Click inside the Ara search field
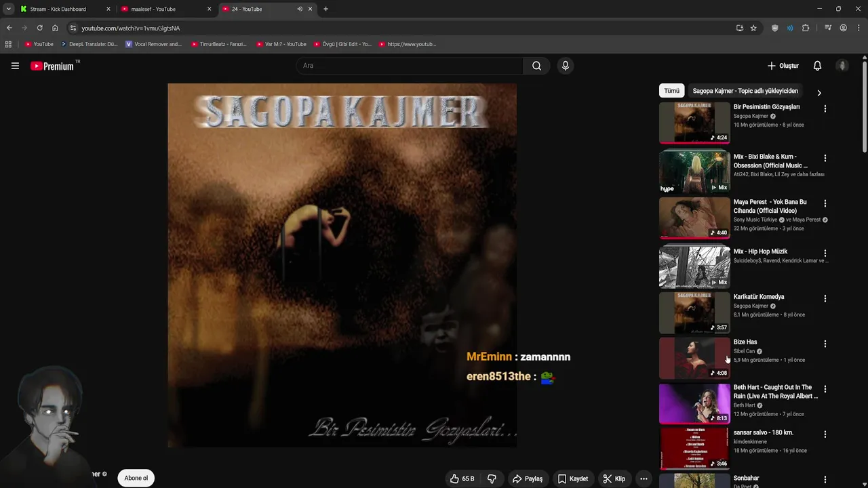This screenshot has width=868, height=488. [410, 66]
